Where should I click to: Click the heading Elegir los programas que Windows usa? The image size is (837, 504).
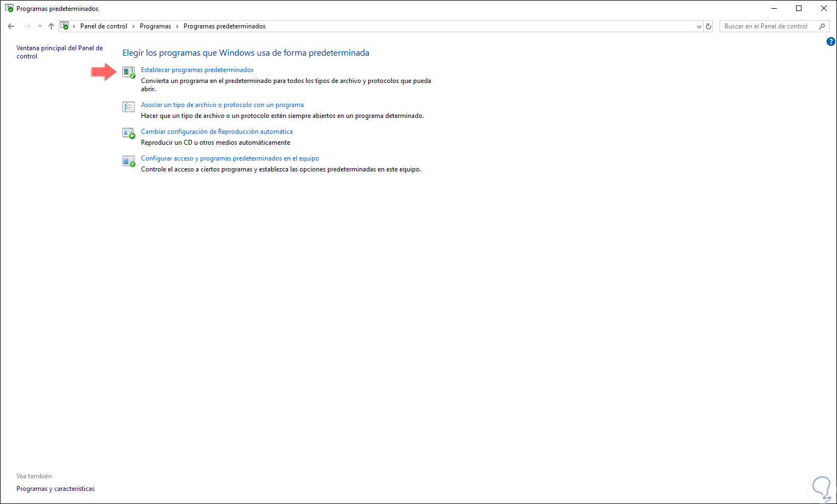point(246,53)
